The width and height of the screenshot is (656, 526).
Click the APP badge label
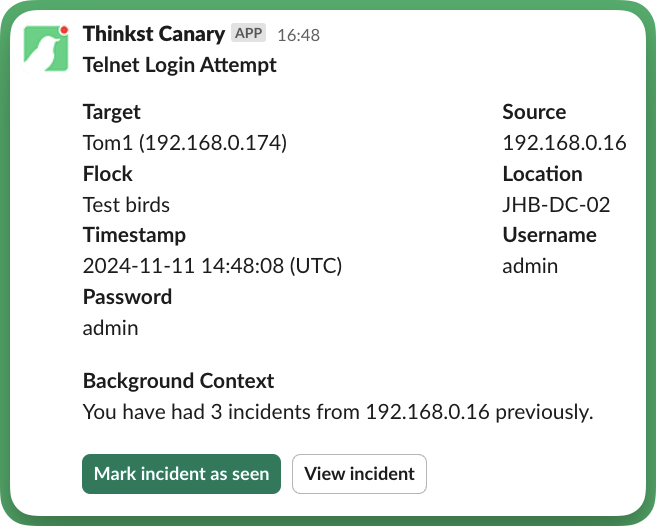click(x=249, y=33)
